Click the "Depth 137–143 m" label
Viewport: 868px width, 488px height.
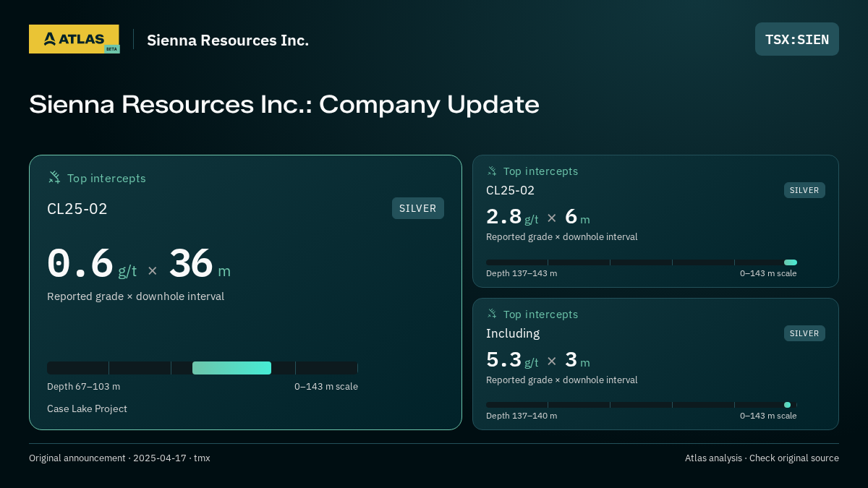pos(522,273)
